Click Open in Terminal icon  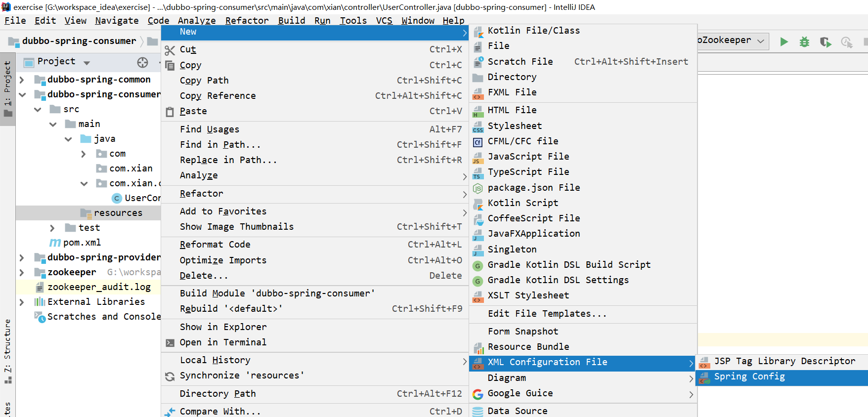pos(170,343)
